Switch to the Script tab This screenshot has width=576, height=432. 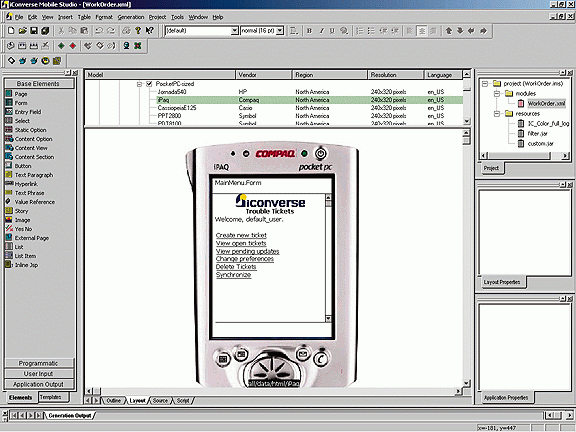[x=183, y=400]
